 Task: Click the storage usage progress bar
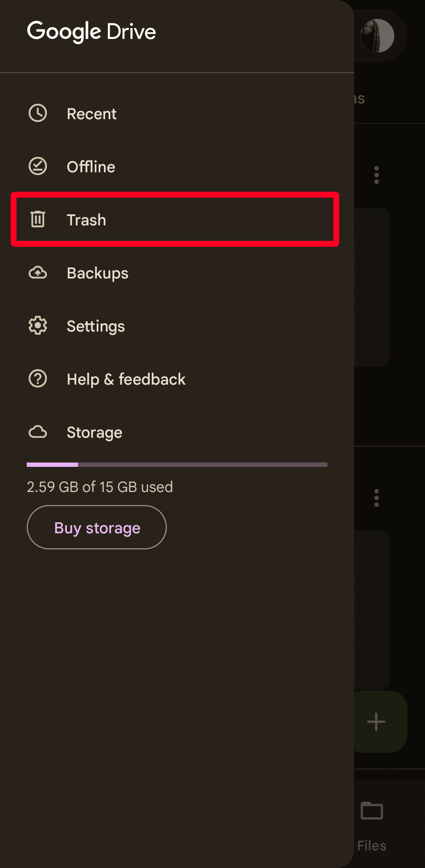tap(177, 464)
